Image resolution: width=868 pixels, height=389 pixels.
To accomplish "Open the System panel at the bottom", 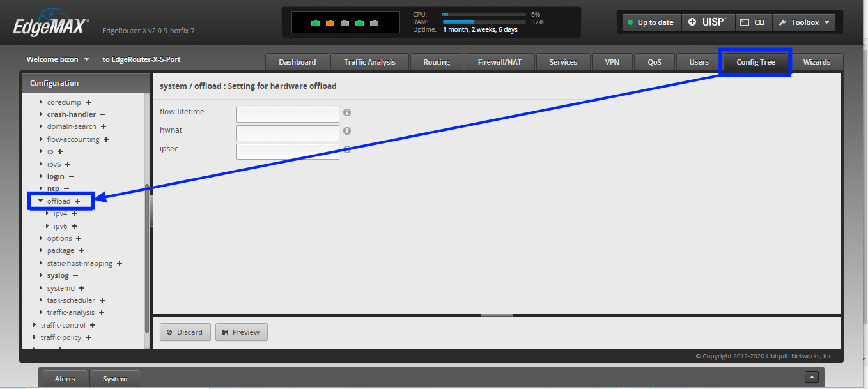I will 114,378.
